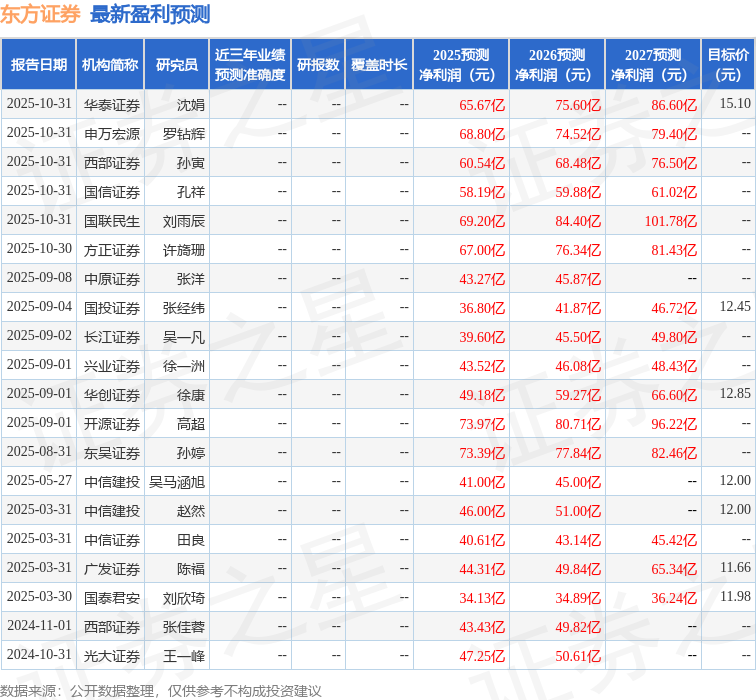
Task: Click the 2025-09-04 report date
Action: pyautogui.click(x=39, y=307)
